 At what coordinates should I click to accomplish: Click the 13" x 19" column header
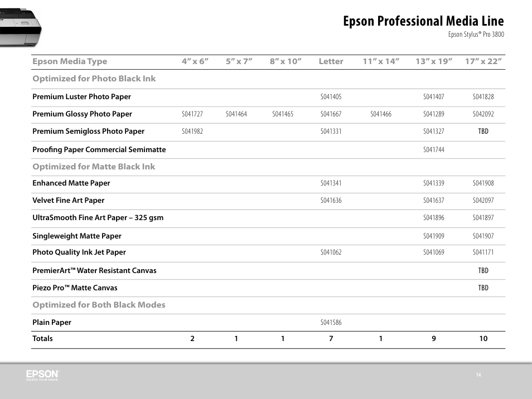[x=434, y=61]
